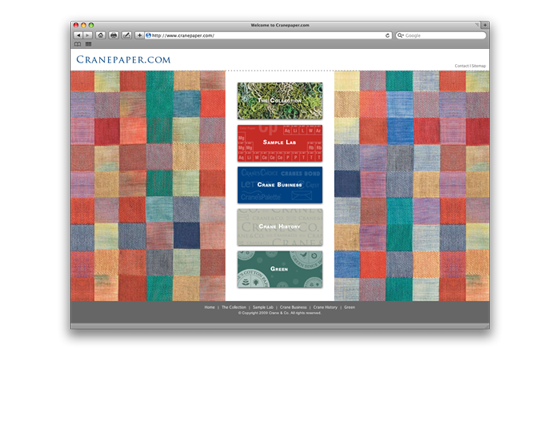The width and height of the screenshot is (560, 421).
Task: Go back with Safari's back arrow
Action: (78, 35)
